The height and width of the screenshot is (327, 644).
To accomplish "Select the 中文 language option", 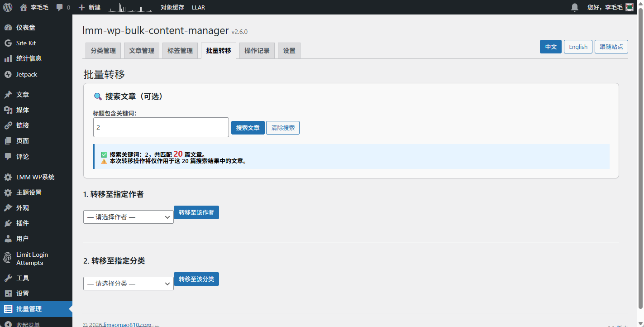I will (x=551, y=47).
